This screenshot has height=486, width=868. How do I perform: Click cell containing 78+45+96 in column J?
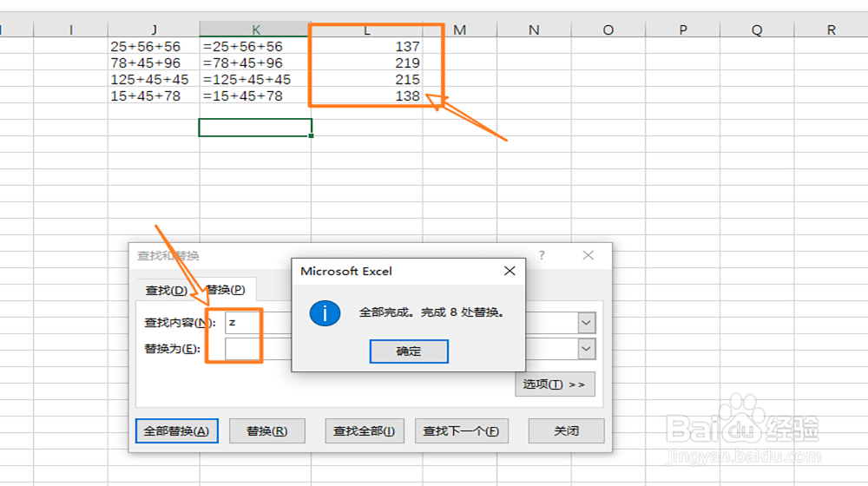pyautogui.click(x=154, y=62)
